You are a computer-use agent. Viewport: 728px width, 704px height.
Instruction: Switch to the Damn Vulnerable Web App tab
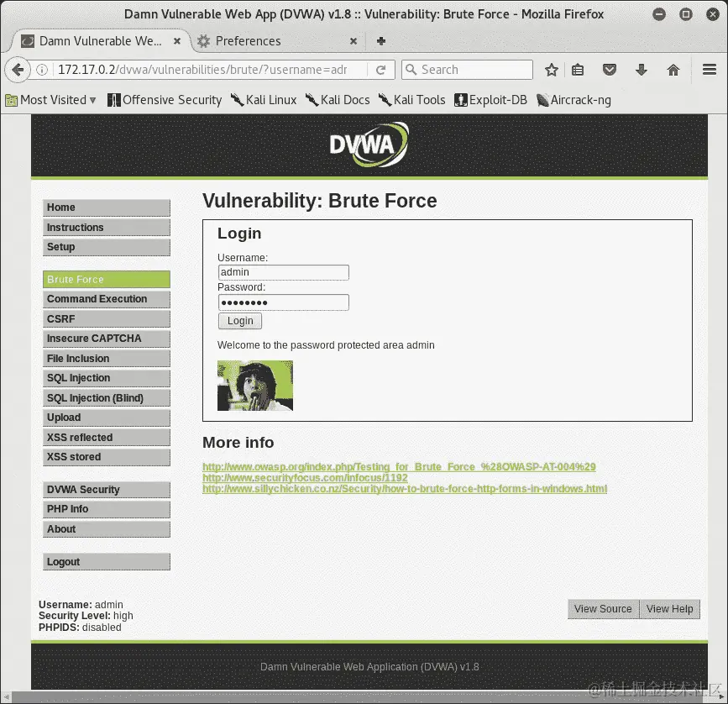point(100,41)
